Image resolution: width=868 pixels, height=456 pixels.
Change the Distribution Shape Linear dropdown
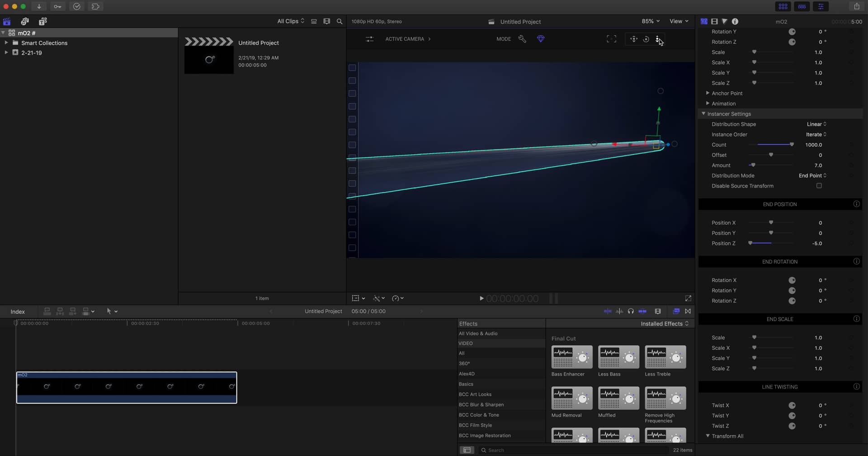(x=816, y=124)
